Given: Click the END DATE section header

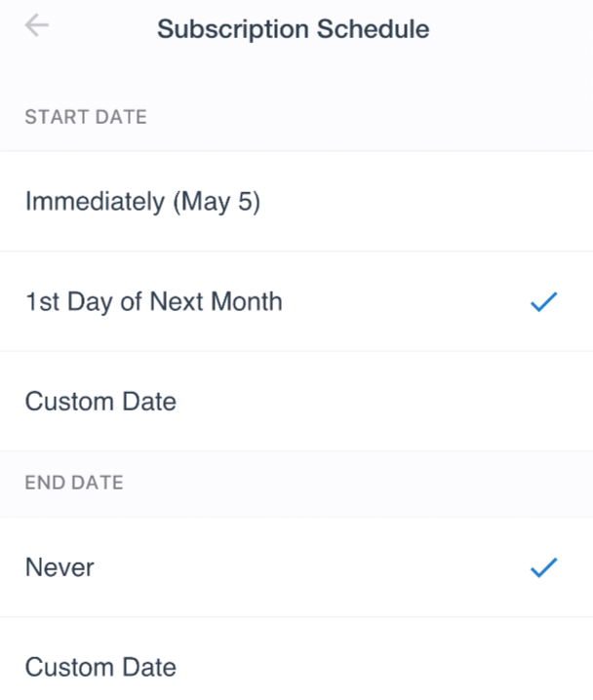Looking at the screenshot, I should tap(74, 483).
